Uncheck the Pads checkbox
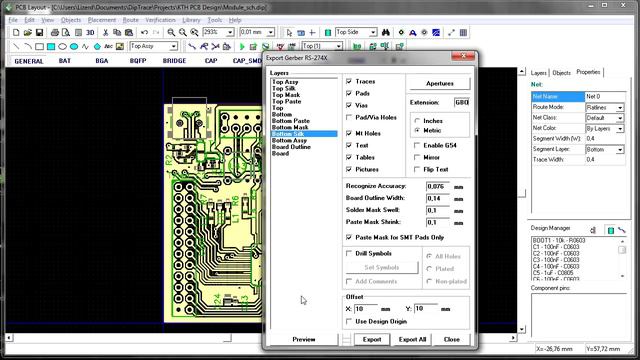 [349, 93]
